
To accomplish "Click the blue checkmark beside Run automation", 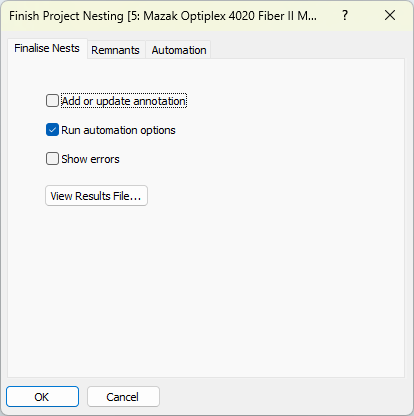I will [52, 130].
